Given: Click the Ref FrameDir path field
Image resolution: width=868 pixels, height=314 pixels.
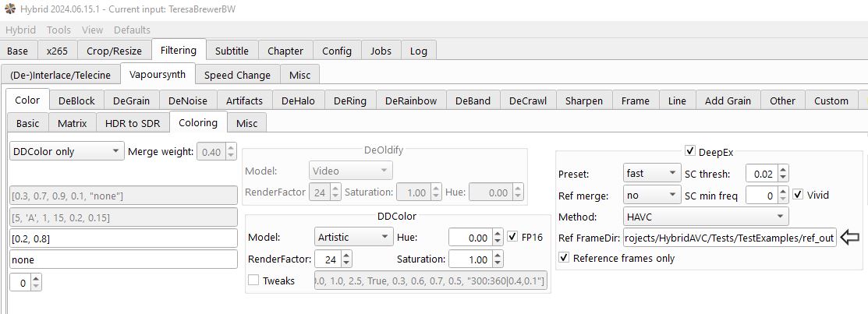Looking at the screenshot, I should point(729,238).
